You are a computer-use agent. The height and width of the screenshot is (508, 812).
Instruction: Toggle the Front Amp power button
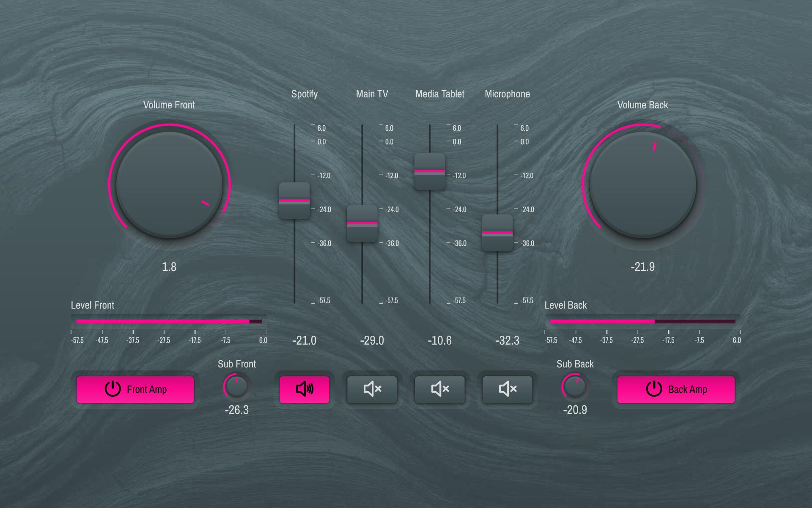pyautogui.click(x=135, y=389)
